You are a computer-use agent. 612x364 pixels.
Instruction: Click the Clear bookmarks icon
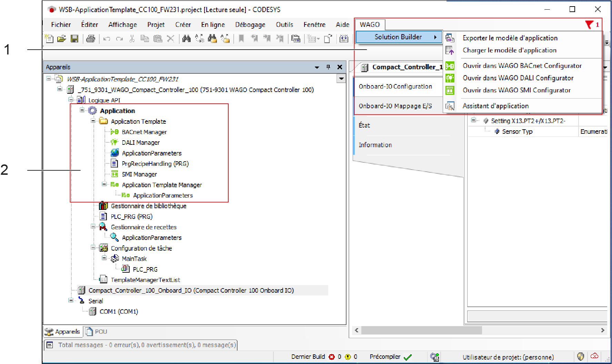point(280,39)
